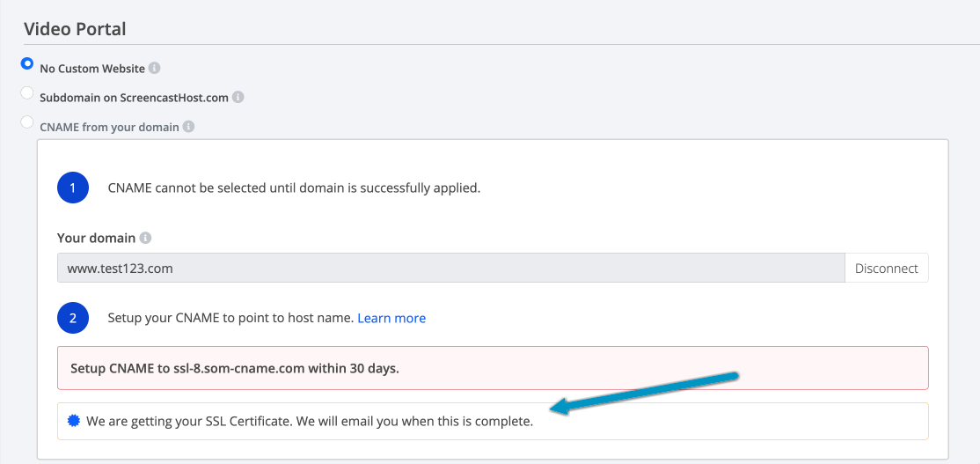Click the spinning loader icon in SSL notice

[74, 421]
